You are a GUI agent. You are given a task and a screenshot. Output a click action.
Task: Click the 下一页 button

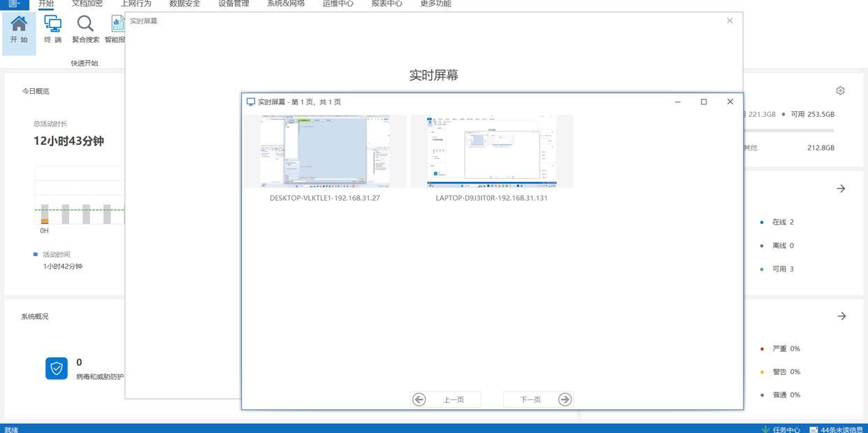(538, 399)
